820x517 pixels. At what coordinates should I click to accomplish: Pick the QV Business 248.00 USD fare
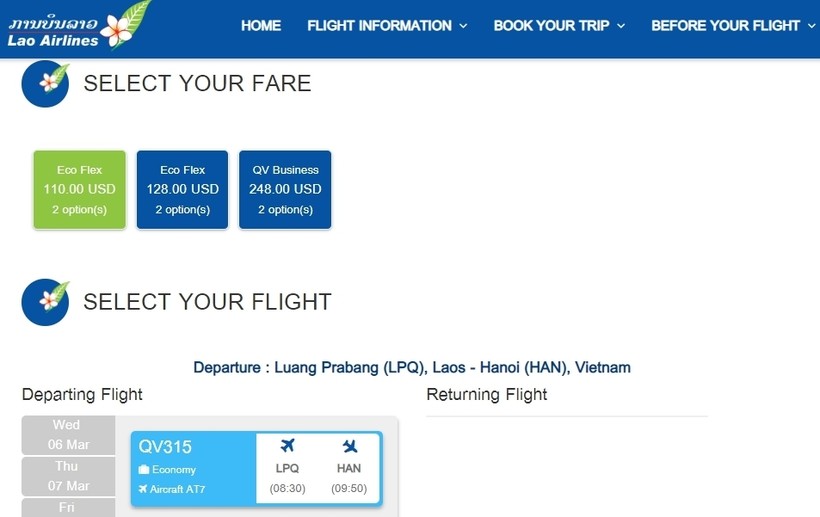pos(285,190)
